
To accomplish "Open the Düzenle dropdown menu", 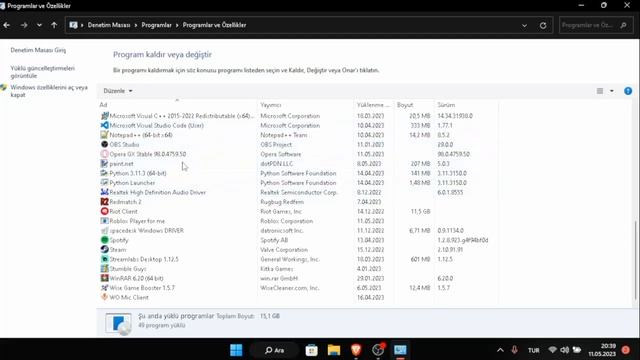I will coord(118,91).
